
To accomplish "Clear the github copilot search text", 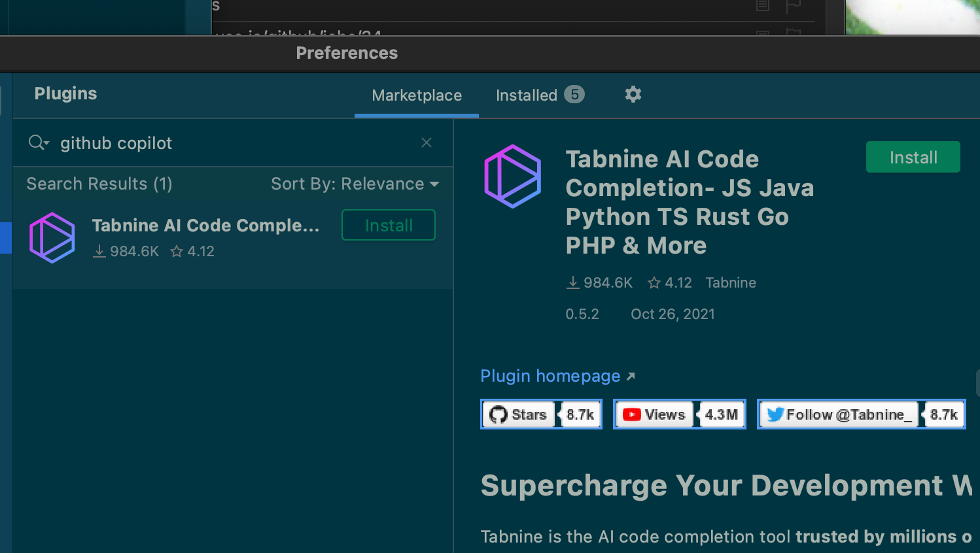I will point(427,142).
